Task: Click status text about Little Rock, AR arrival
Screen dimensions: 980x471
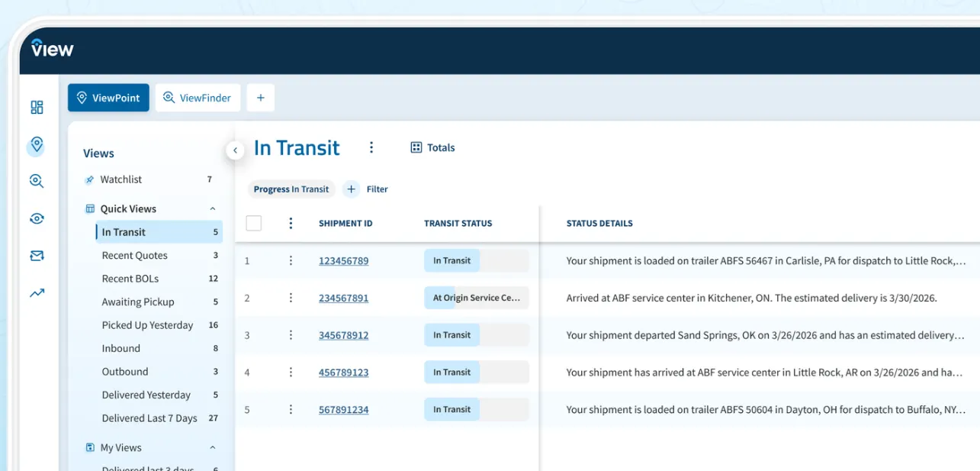Action: click(764, 373)
